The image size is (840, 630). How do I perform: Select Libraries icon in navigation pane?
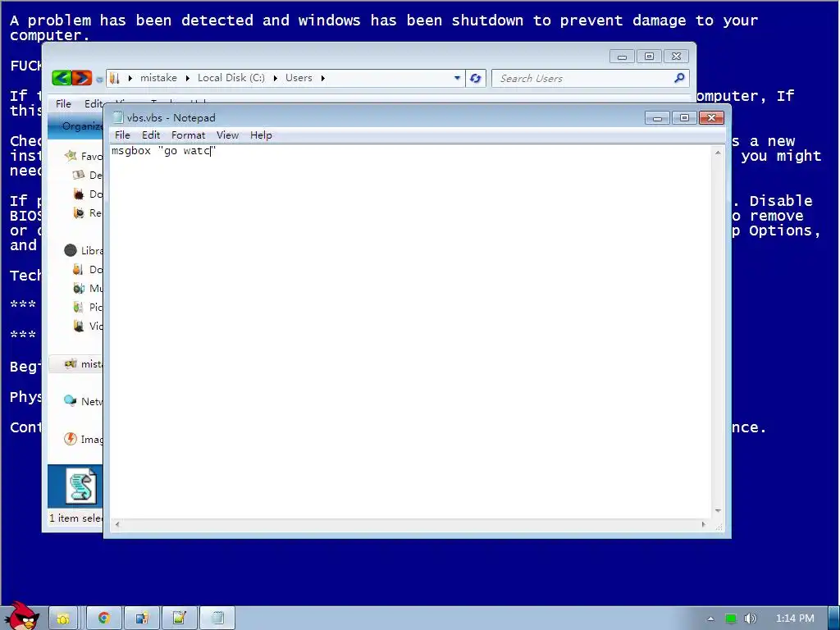pyautogui.click(x=71, y=250)
